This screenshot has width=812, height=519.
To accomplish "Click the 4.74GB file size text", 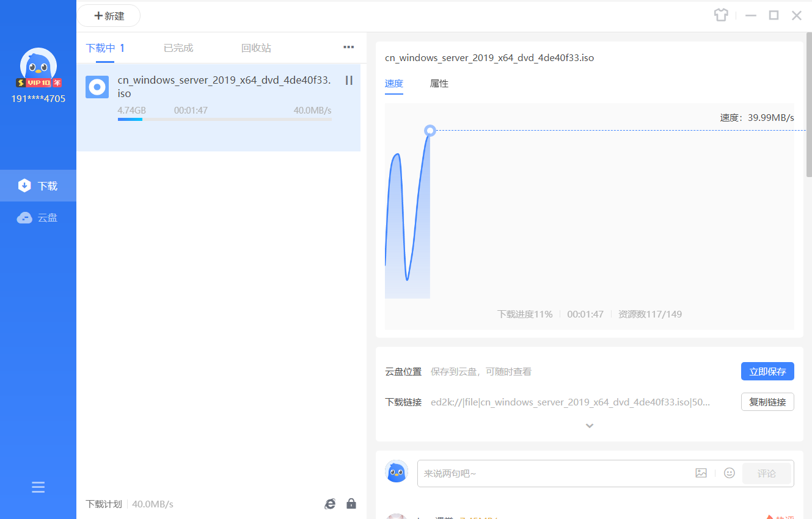I will point(132,111).
